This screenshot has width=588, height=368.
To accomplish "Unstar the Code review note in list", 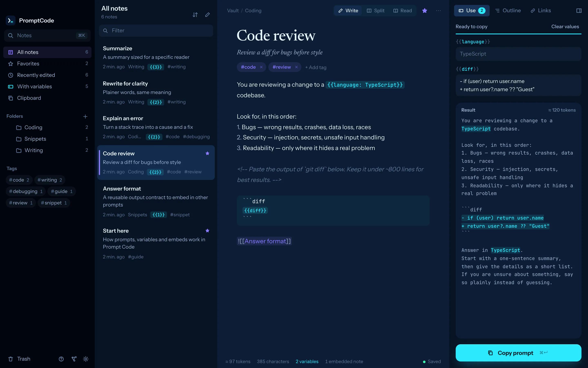I will 207,153.
